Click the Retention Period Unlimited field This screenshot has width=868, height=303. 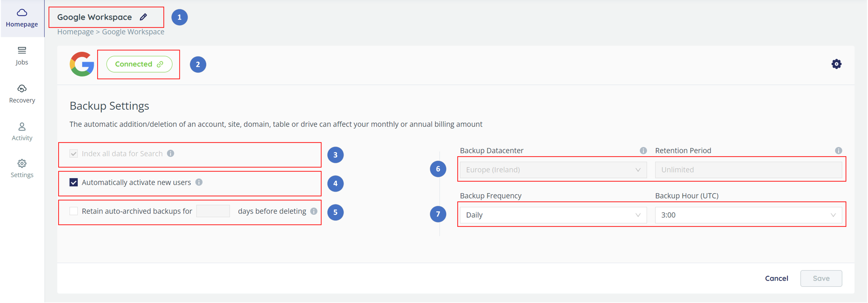tap(748, 170)
